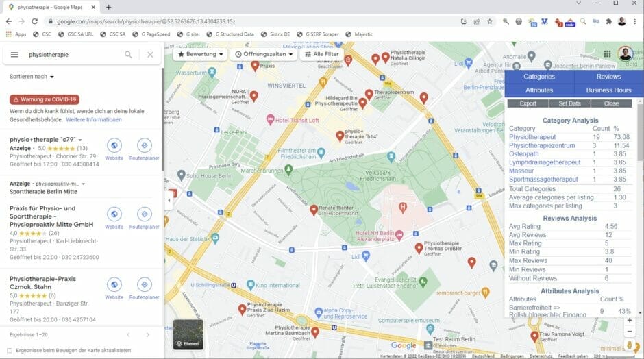Switch to the Reviews tab
The width and height of the screenshot is (644, 359).
pos(608,77)
